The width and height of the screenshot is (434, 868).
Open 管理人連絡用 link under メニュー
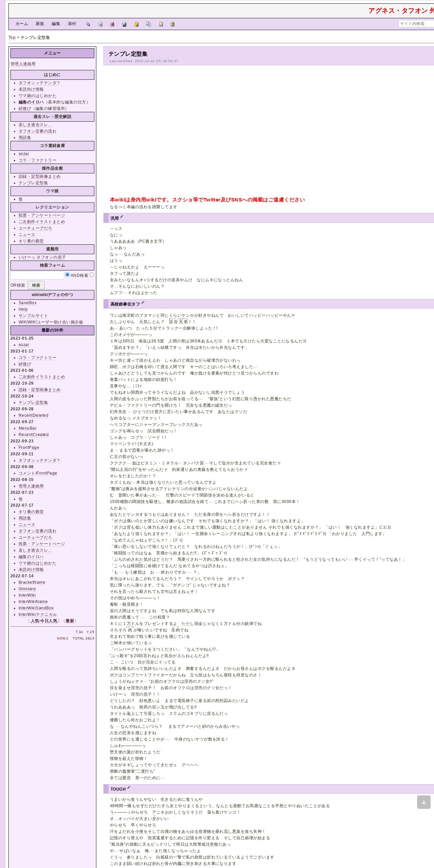click(23, 64)
